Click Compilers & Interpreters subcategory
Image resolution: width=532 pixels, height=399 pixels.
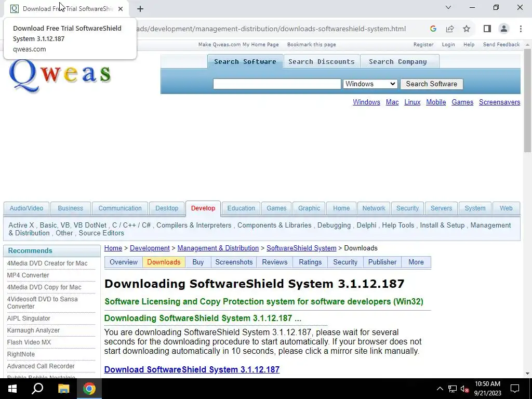click(x=194, y=225)
